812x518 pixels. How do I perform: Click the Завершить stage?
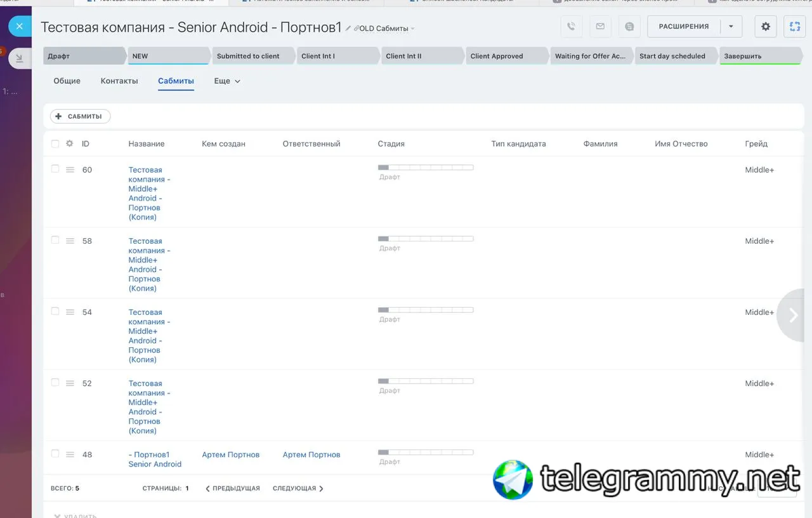click(760, 56)
